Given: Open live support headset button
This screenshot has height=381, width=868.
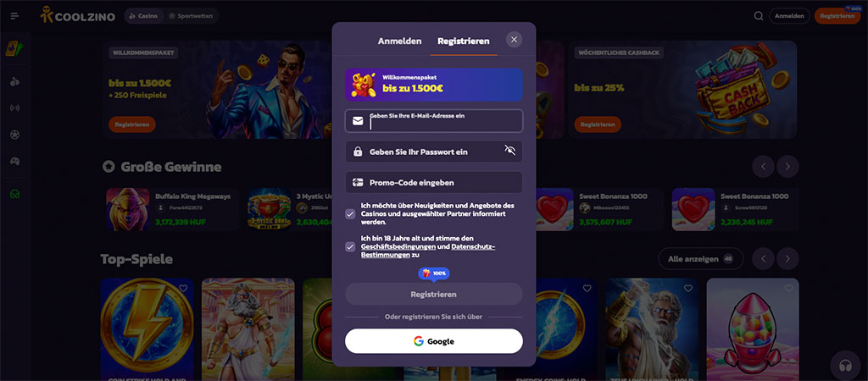Looking at the screenshot, I should tap(845, 366).
